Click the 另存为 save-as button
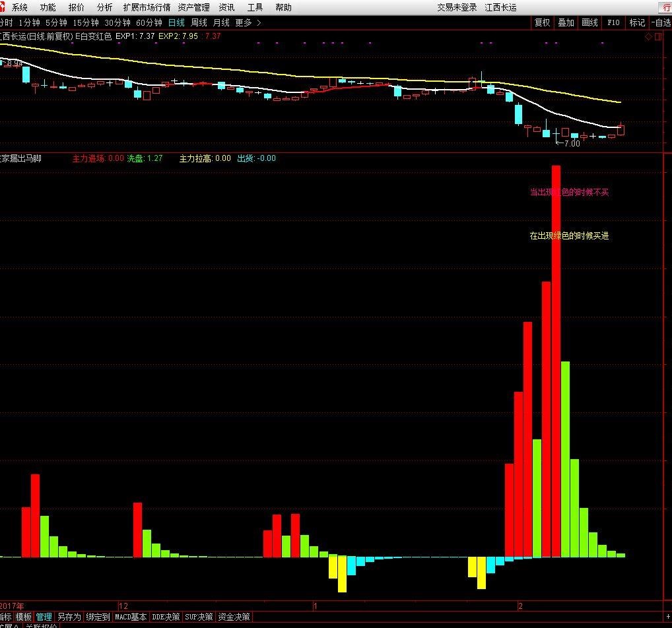The width and height of the screenshot is (672, 628). pyautogui.click(x=69, y=617)
